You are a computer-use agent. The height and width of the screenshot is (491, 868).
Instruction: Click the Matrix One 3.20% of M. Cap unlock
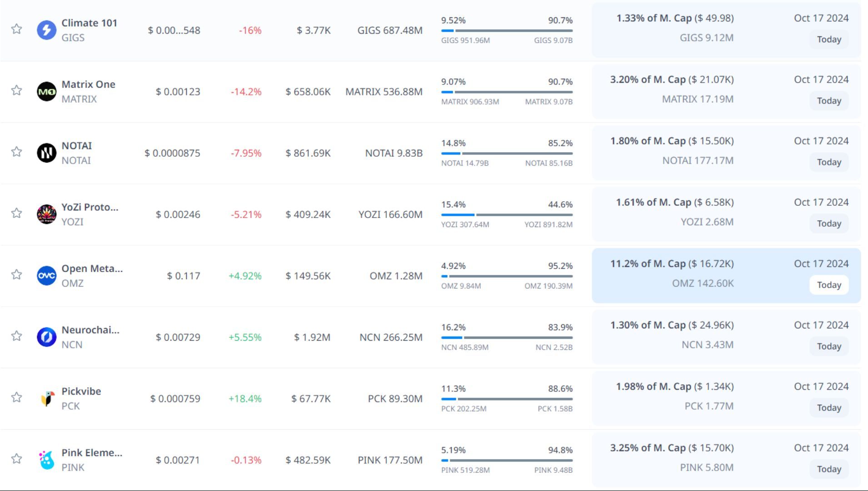coord(671,80)
